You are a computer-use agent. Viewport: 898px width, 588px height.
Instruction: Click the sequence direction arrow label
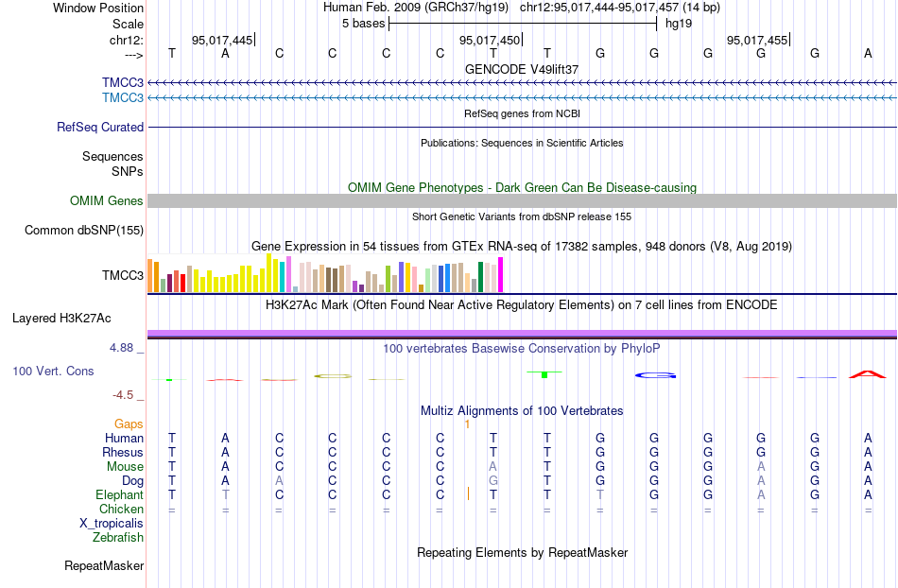pyautogui.click(x=134, y=55)
